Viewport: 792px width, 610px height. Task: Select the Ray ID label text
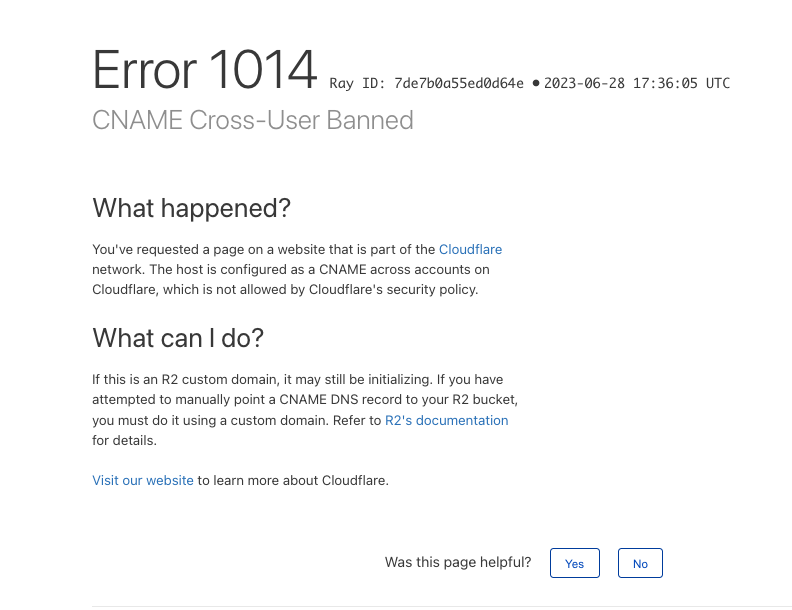pos(358,83)
